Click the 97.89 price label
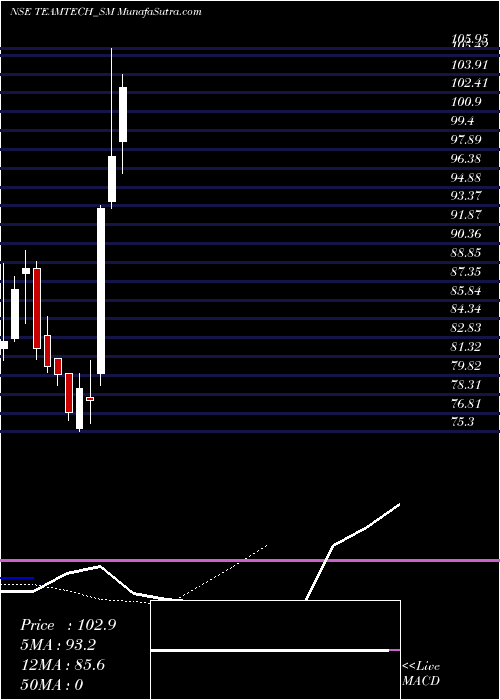The height and width of the screenshot is (700, 500). coord(467,140)
